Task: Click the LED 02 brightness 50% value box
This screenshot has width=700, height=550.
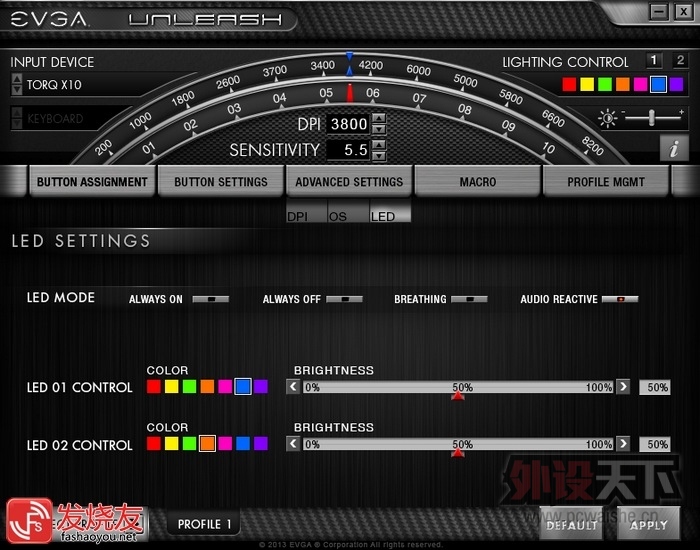Action: click(x=655, y=444)
